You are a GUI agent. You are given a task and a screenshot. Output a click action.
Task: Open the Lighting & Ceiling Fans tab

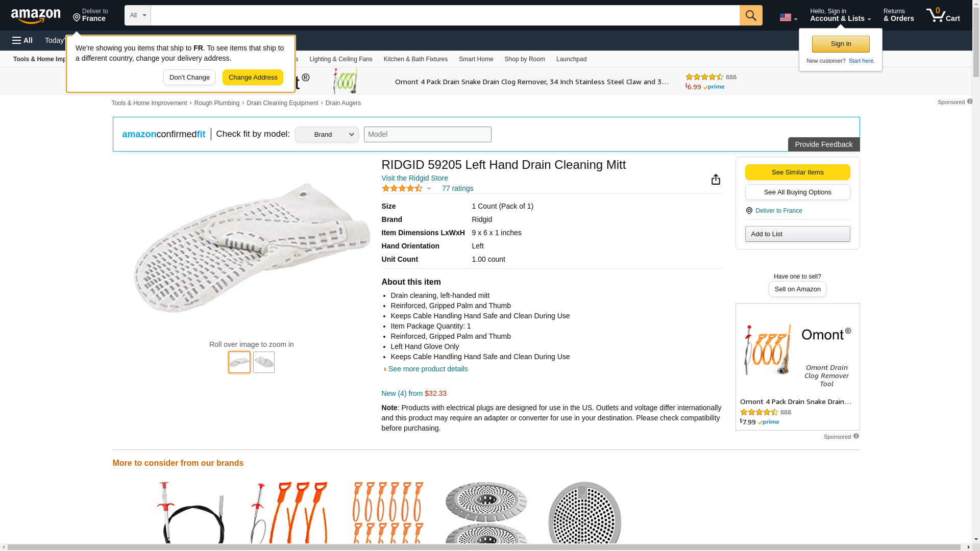click(340, 59)
